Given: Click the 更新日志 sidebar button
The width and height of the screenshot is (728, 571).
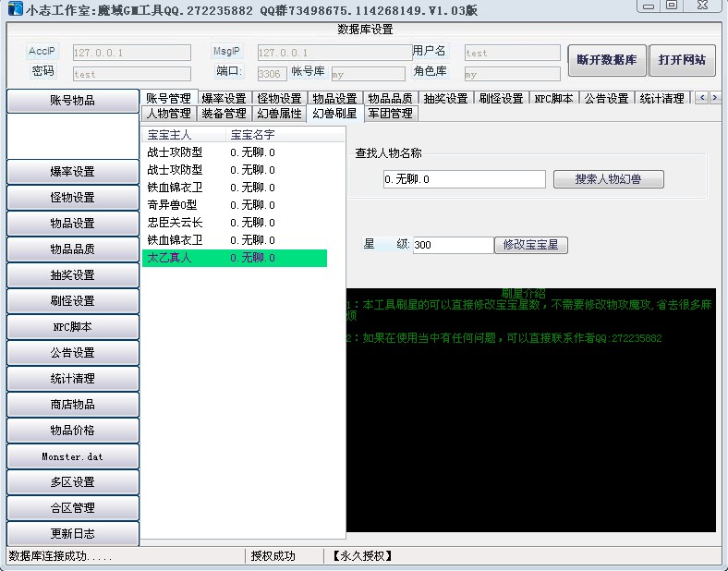Looking at the screenshot, I should [72, 534].
